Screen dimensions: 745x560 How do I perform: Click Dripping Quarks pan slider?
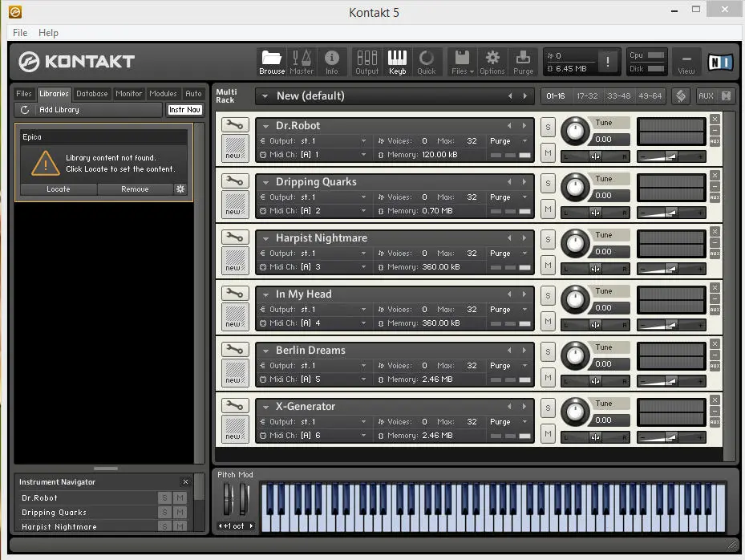(x=595, y=213)
